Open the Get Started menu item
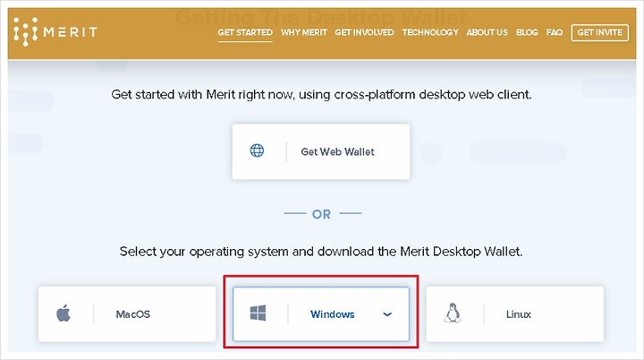This screenshot has height=360, width=644. pos(245,32)
